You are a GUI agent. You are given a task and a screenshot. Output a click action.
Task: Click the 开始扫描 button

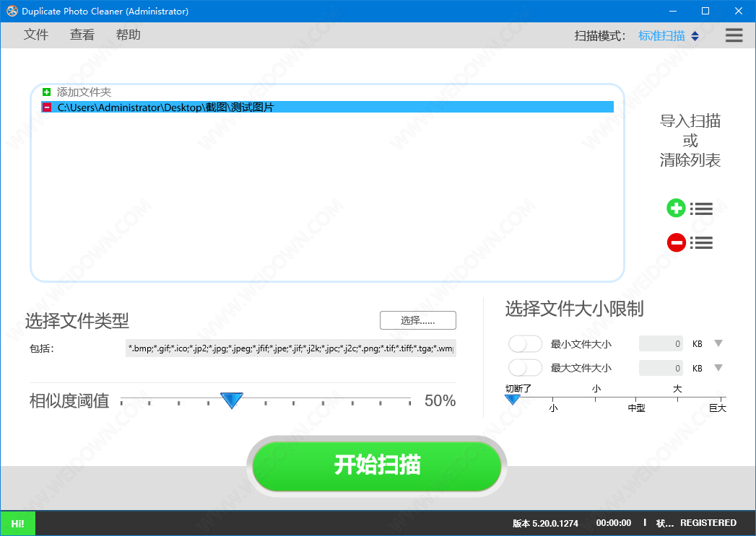[x=376, y=466]
